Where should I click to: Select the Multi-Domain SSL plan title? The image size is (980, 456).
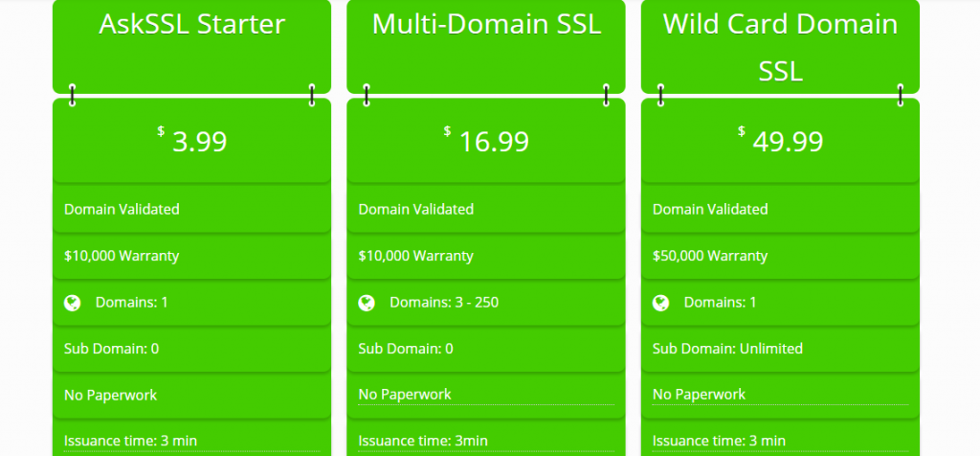pos(486,24)
